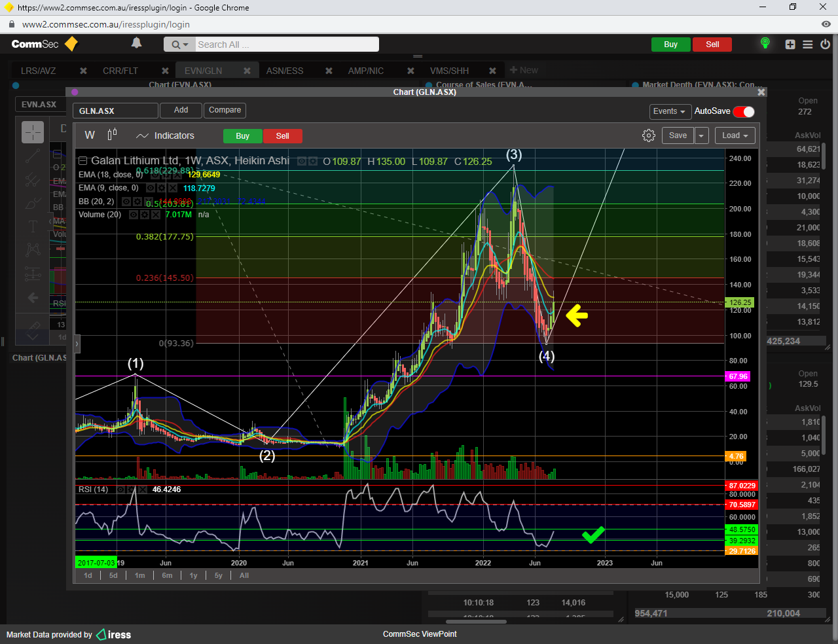Click the header Buy button
This screenshot has height=644, width=838.
pyautogui.click(x=670, y=45)
